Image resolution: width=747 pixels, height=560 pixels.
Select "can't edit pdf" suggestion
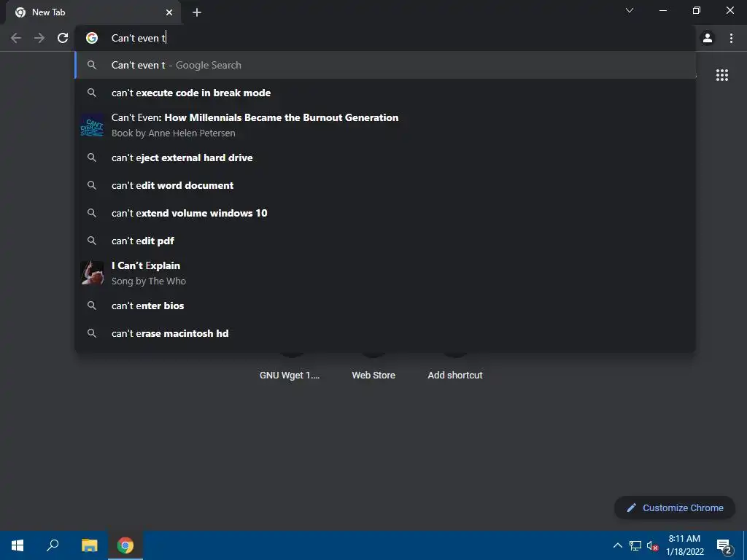(385, 241)
